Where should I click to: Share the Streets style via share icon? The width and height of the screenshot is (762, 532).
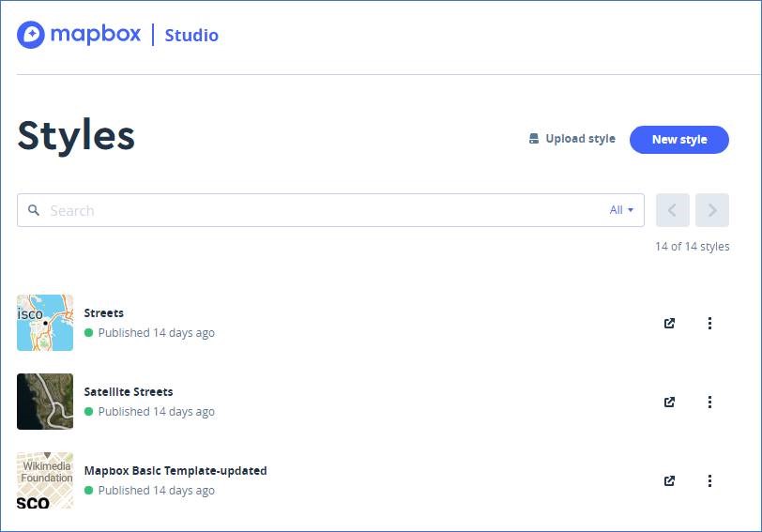669,323
